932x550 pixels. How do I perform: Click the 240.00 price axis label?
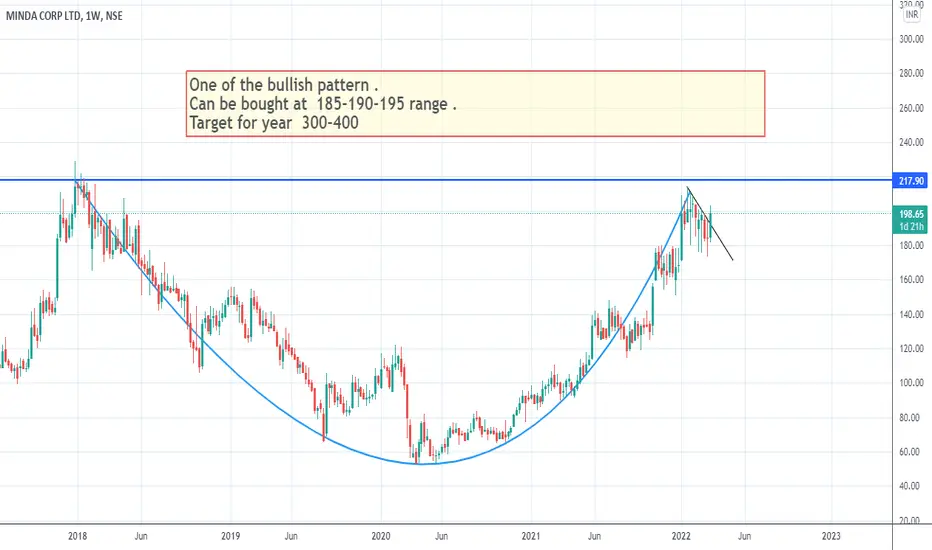pos(912,142)
